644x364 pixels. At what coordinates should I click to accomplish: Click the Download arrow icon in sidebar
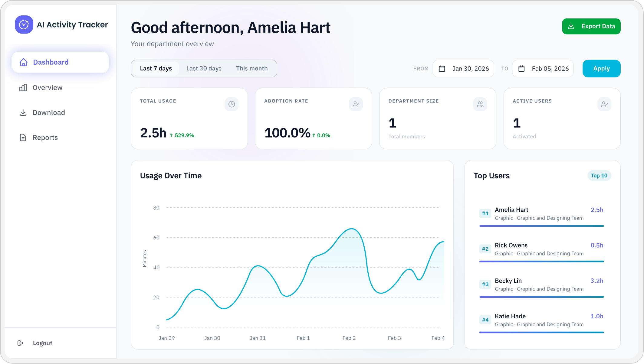[24, 112]
